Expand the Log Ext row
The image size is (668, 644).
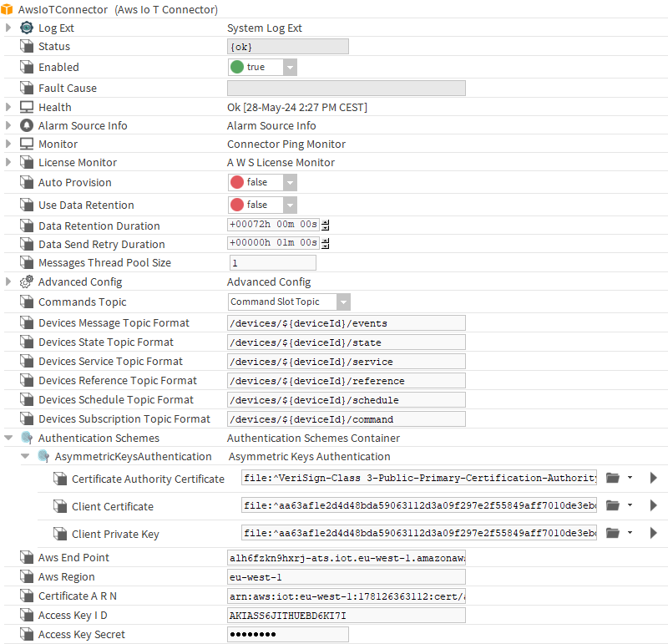8,28
